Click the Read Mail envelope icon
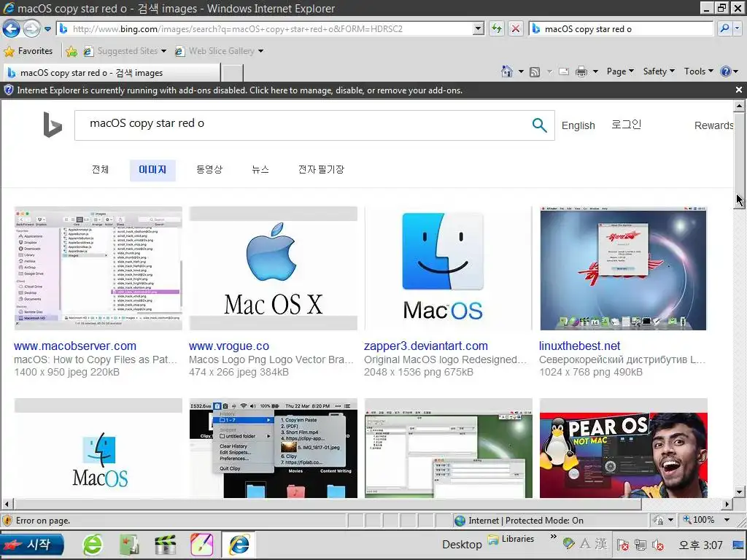 click(564, 72)
